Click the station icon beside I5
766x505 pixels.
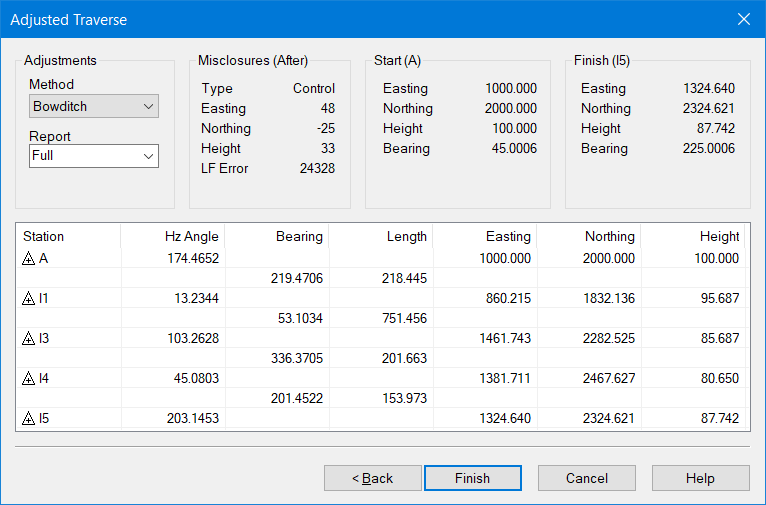coord(28,419)
